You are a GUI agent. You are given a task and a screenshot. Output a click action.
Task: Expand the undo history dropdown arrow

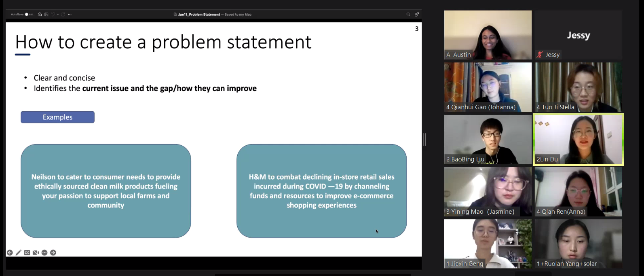click(58, 15)
